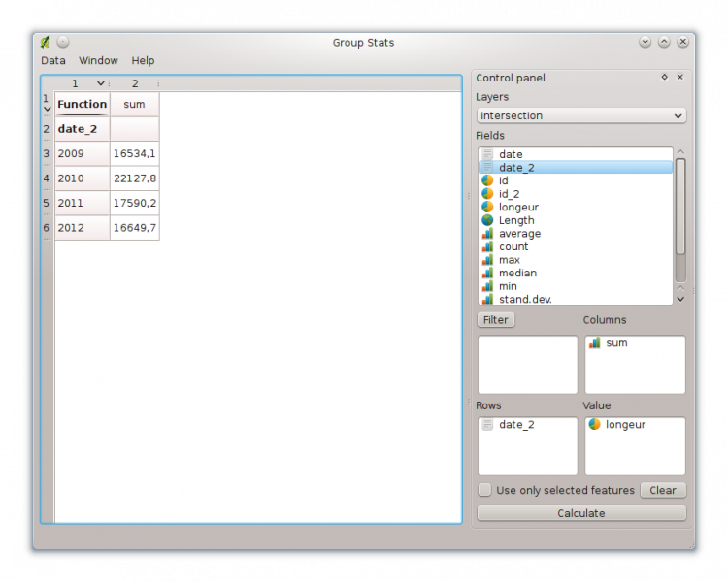Screen dimensions: 728x582
Task: Click the Filter button
Action: (x=496, y=319)
